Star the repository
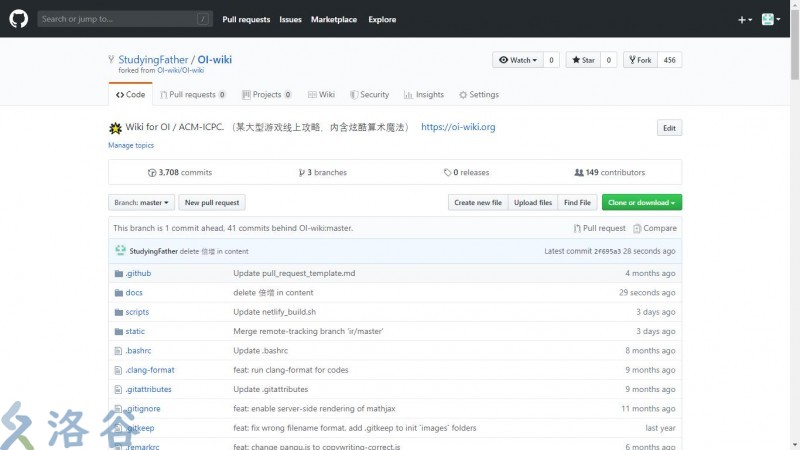 point(583,60)
